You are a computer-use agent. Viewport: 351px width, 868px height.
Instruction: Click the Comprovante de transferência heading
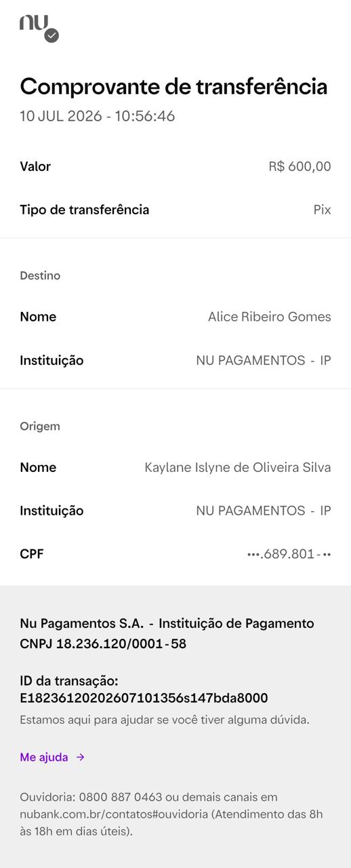(x=173, y=87)
